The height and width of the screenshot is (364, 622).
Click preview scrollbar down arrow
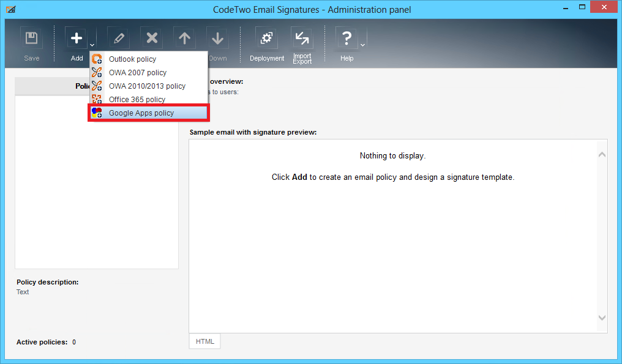click(x=602, y=318)
